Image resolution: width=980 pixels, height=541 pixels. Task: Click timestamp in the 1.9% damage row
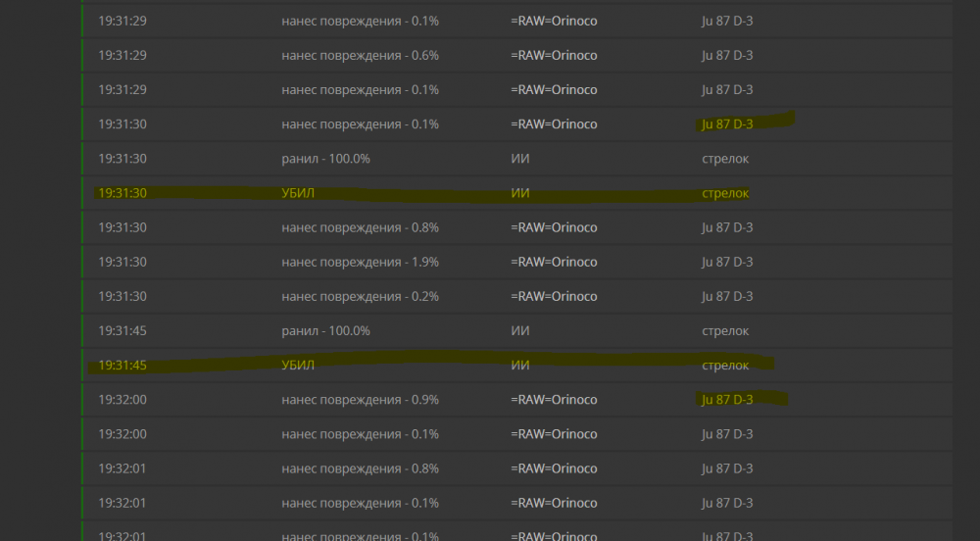click(x=122, y=262)
